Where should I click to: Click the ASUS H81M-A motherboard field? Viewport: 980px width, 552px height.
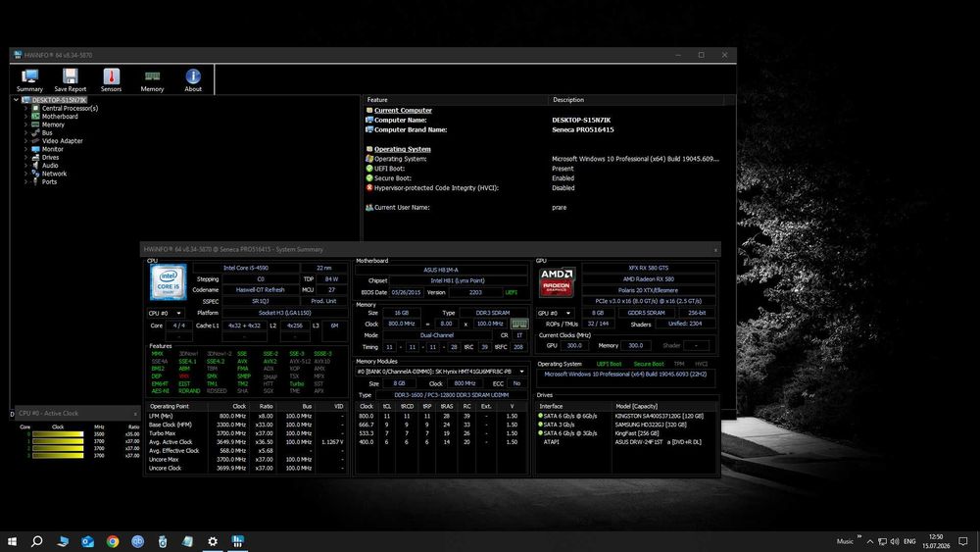pyautogui.click(x=441, y=270)
